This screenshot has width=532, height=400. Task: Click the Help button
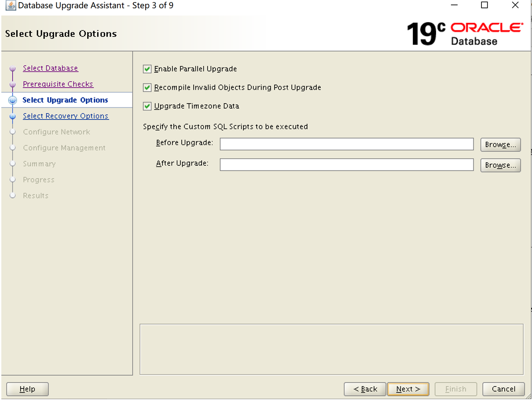(27, 389)
